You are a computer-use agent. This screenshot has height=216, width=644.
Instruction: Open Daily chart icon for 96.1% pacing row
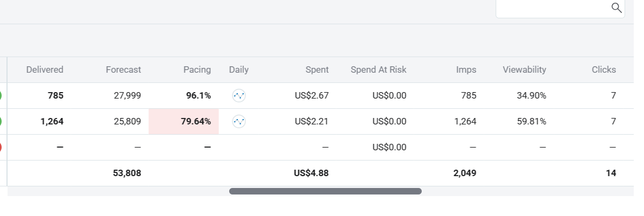(x=239, y=96)
